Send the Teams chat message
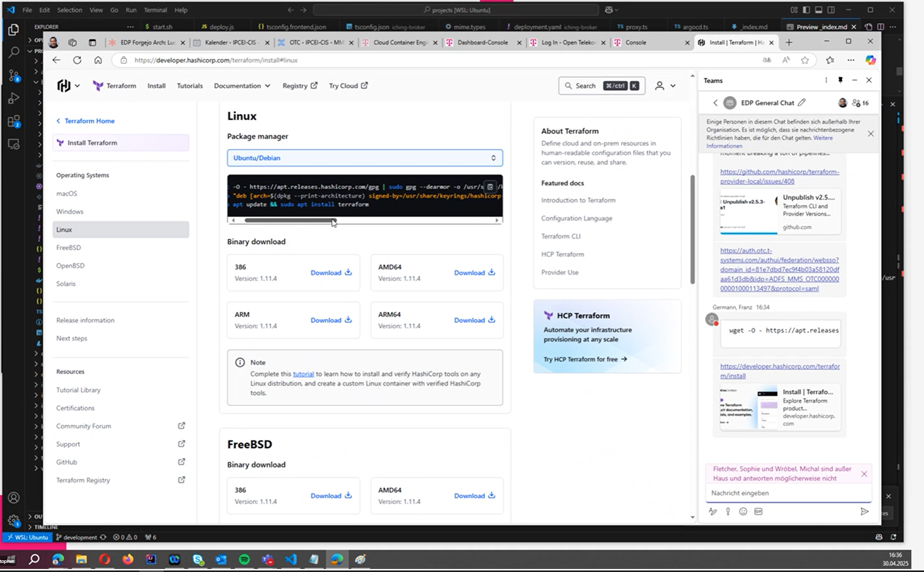The height and width of the screenshot is (572, 924). [x=864, y=511]
